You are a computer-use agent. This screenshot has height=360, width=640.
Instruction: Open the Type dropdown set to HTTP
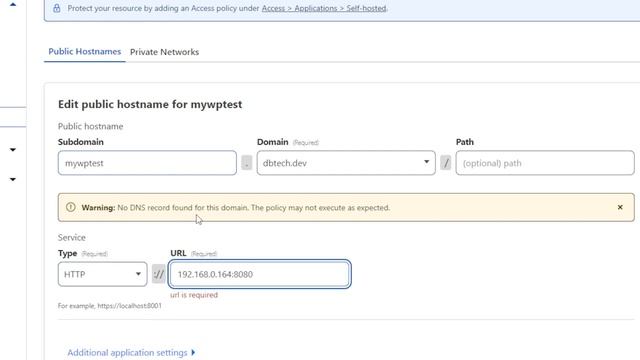(x=102, y=274)
